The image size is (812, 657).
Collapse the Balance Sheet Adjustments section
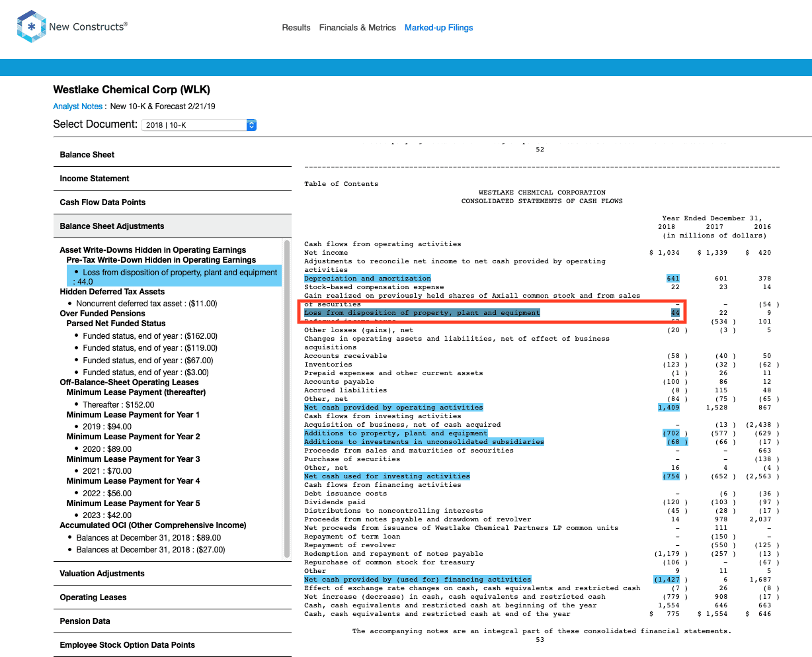coord(172,226)
